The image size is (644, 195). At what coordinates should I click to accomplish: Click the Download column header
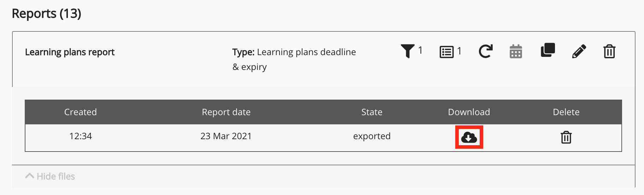pyautogui.click(x=469, y=112)
